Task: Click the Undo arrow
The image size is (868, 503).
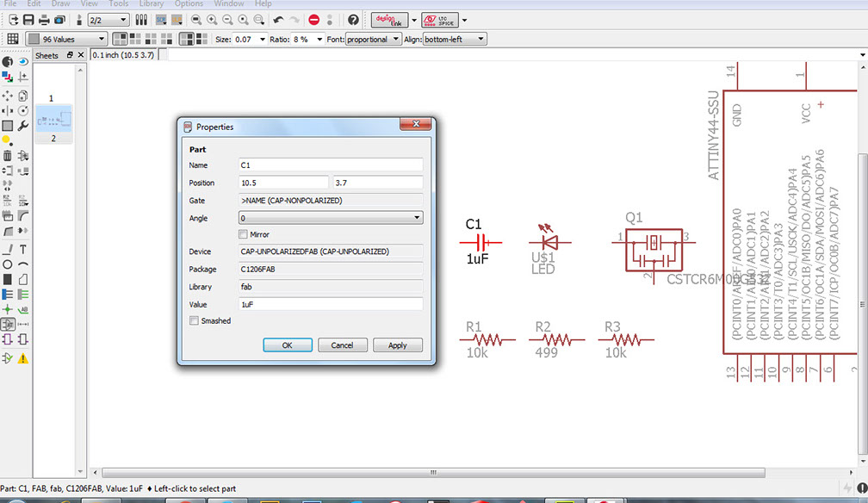Action: point(278,20)
